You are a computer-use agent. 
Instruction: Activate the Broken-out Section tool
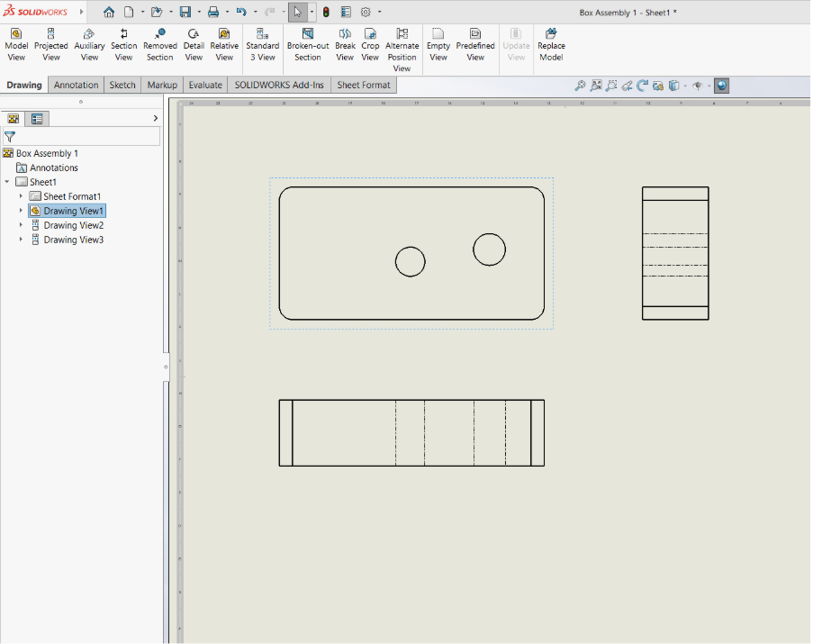point(308,45)
